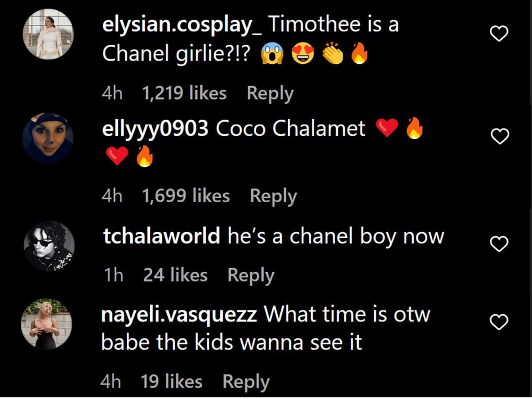532x399 pixels.
Task: Visit ellyyy0903 username link
Action: pos(155,129)
